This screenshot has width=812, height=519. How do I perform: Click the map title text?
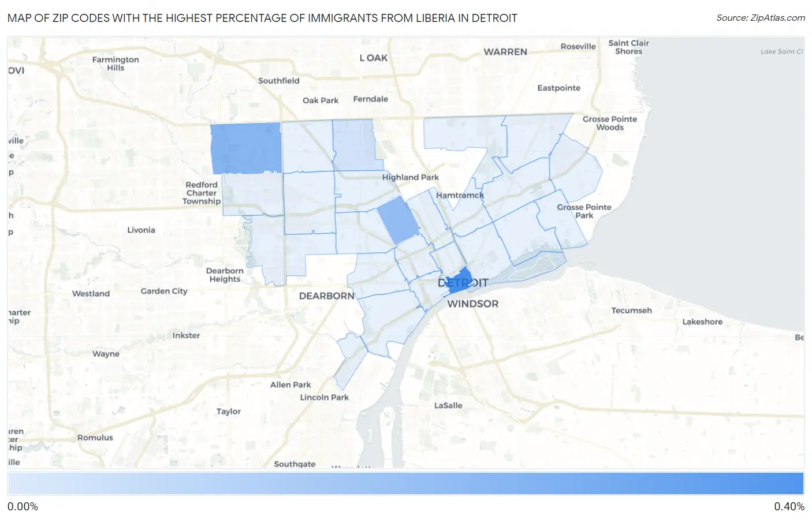pos(262,18)
